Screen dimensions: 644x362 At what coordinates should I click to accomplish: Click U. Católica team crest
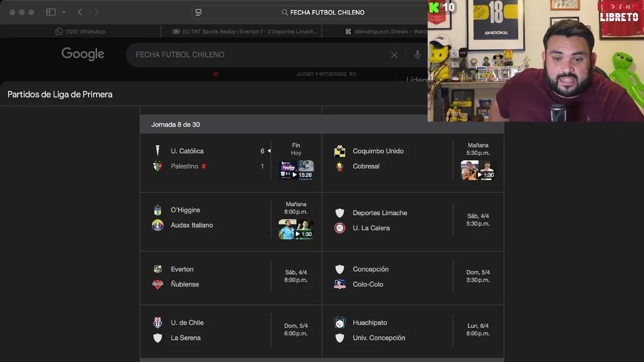157,151
